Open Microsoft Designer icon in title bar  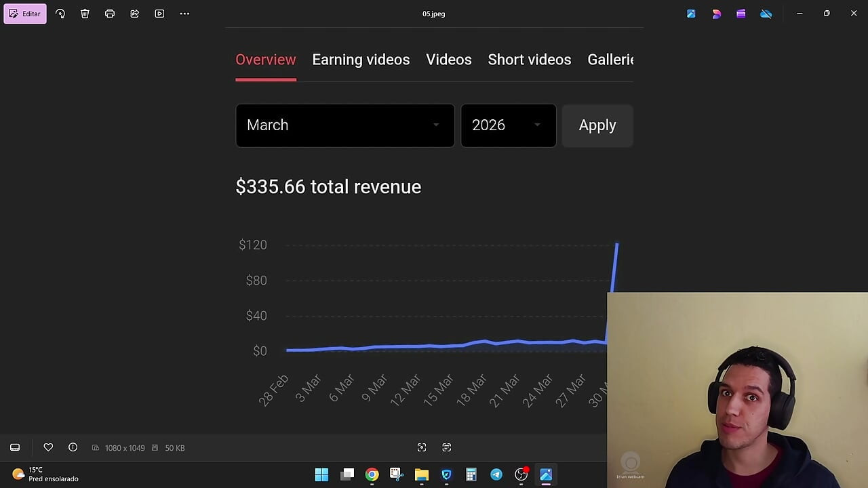[x=716, y=14]
